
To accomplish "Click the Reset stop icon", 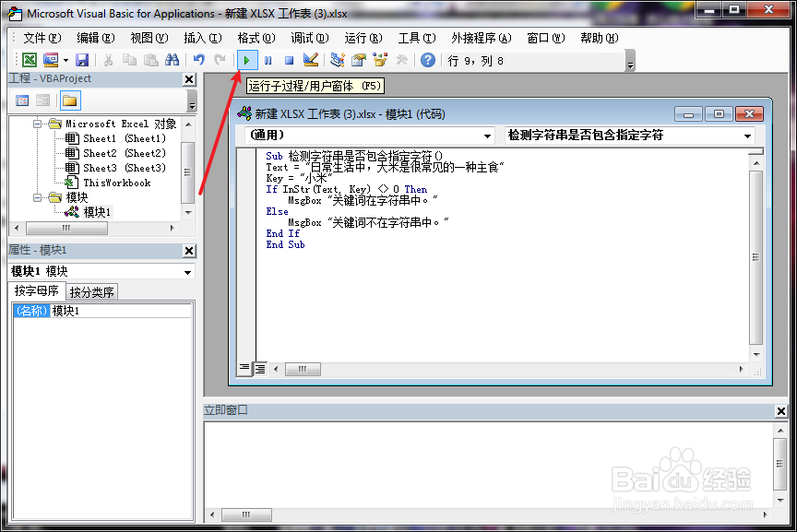I will (290, 61).
